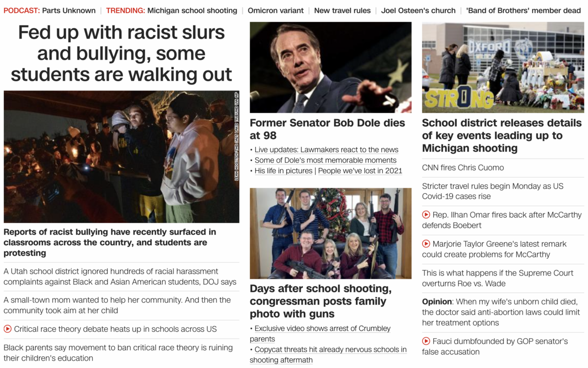The height and width of the screenshot is (368, 588).
Task: Click play icon for Marjorie Taylor Greene story
Action: (x=426, y=244)
